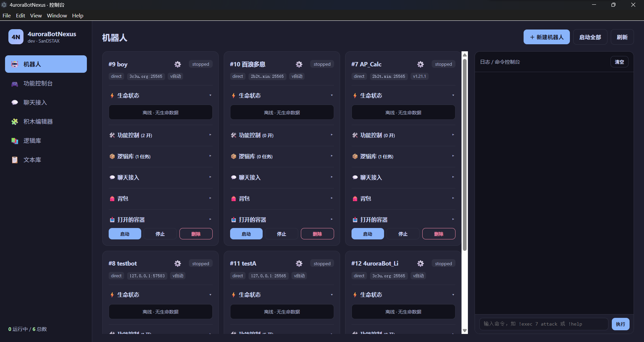The height and width of the screenshot is (342, 644).
Task: Click 新建机器人 button
Action: (x=547, y=37)
